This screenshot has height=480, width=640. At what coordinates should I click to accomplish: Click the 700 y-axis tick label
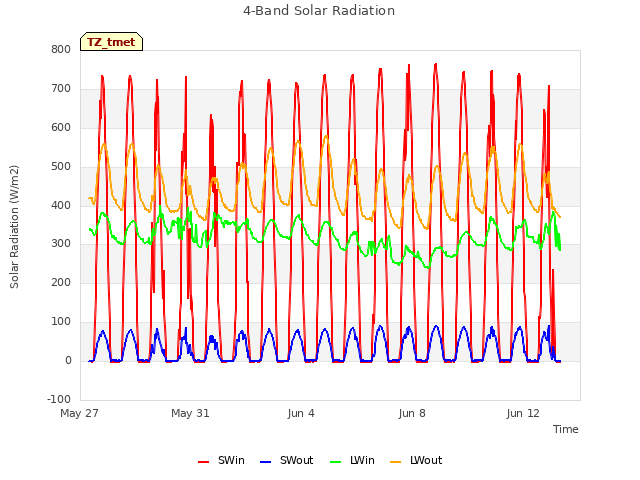61,89
